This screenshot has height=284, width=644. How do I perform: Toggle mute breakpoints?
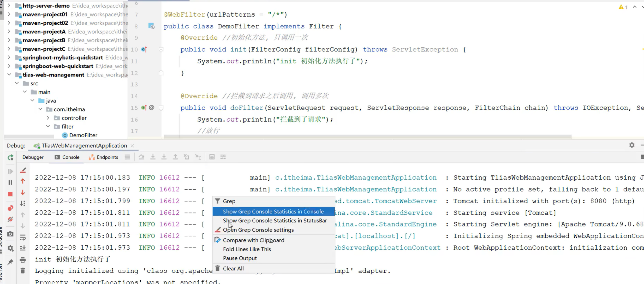pyautogui.click(x=10, y=220)
